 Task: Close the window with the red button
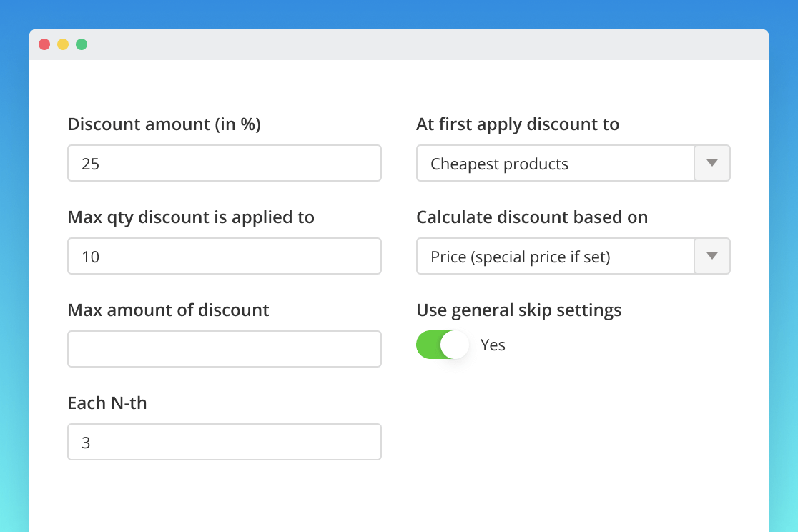tap(44, 44)
